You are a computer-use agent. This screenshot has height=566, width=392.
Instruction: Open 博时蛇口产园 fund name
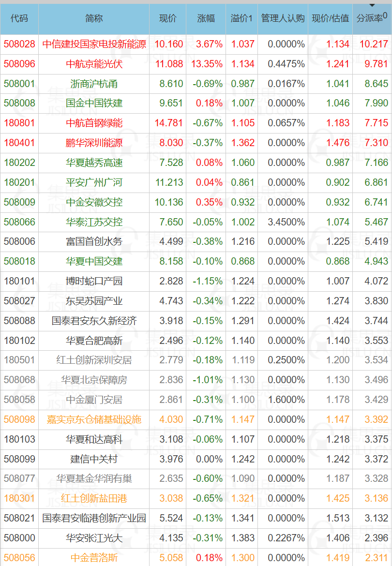tap(94, 281)
